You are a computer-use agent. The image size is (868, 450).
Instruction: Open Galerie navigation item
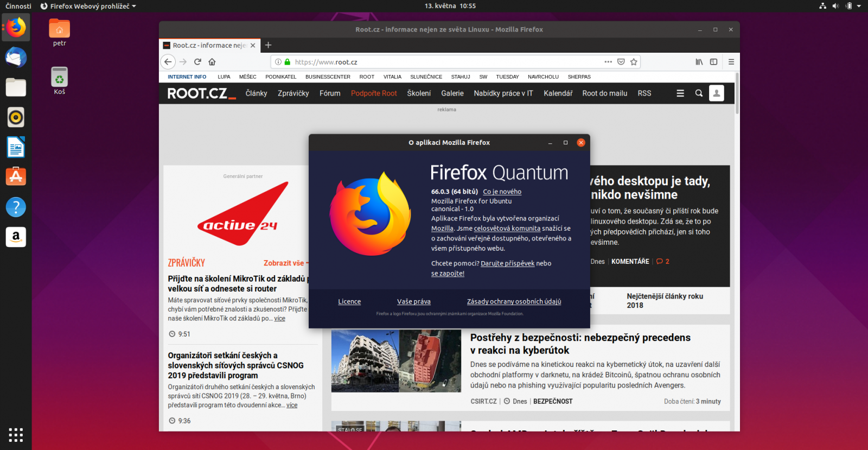tap(452, 93)
